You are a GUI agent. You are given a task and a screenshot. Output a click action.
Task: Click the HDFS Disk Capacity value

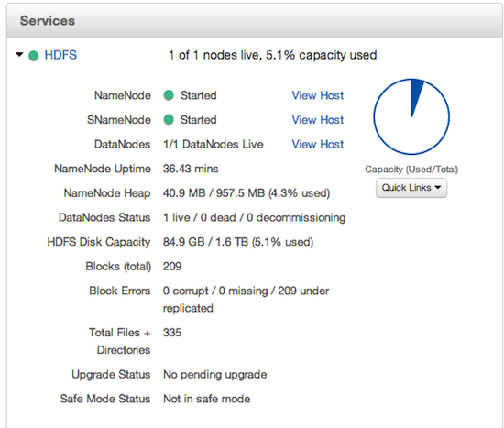point(238,242)
